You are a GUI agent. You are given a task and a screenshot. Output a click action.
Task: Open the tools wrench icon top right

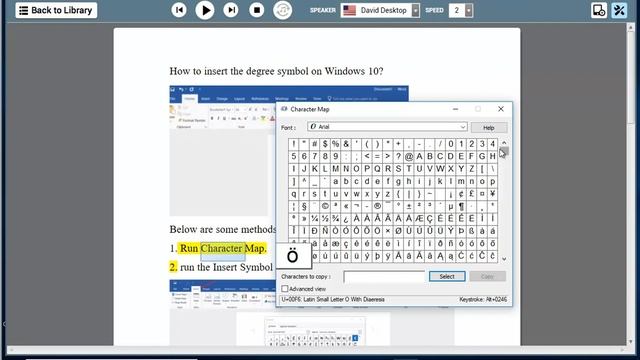pyautogui.click(x=619, y=10)
